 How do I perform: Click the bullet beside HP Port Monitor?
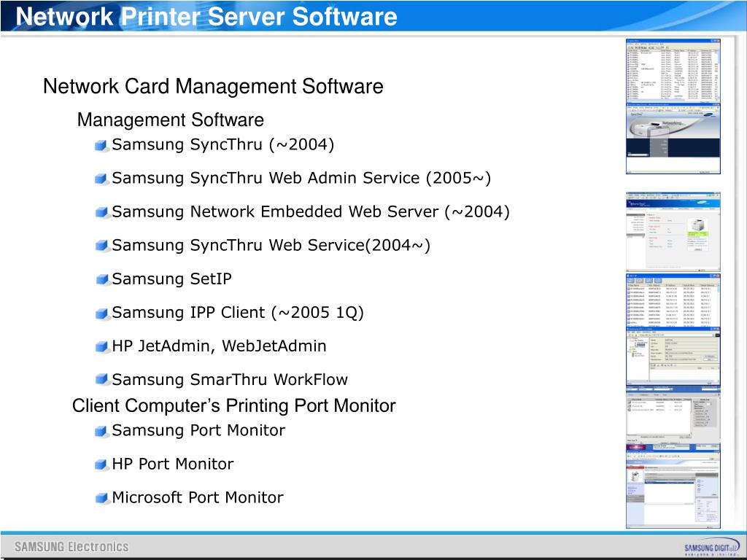pos(101,464)
